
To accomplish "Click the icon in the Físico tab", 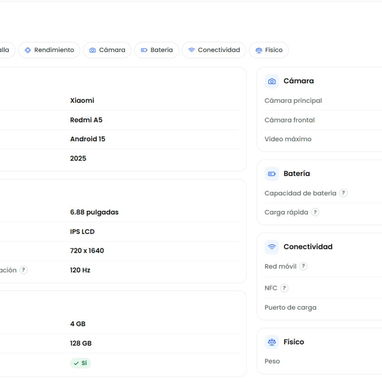I will 259,50.
